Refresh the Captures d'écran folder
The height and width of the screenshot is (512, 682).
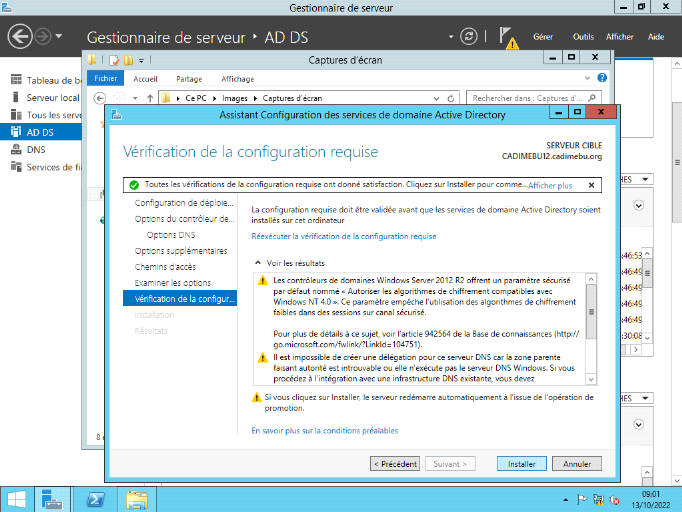click(x=451, y=99)
